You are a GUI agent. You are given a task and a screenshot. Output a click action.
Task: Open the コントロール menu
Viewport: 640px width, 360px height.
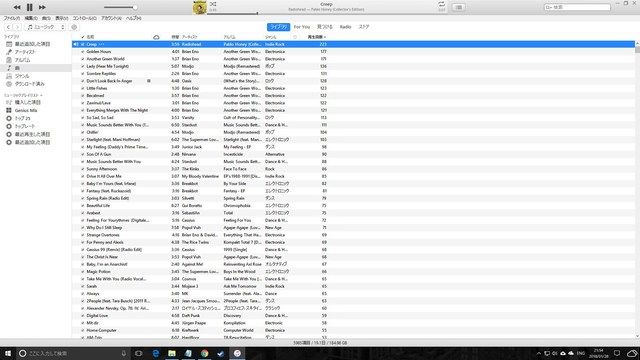pyautogui.click(x=84, y=18)
